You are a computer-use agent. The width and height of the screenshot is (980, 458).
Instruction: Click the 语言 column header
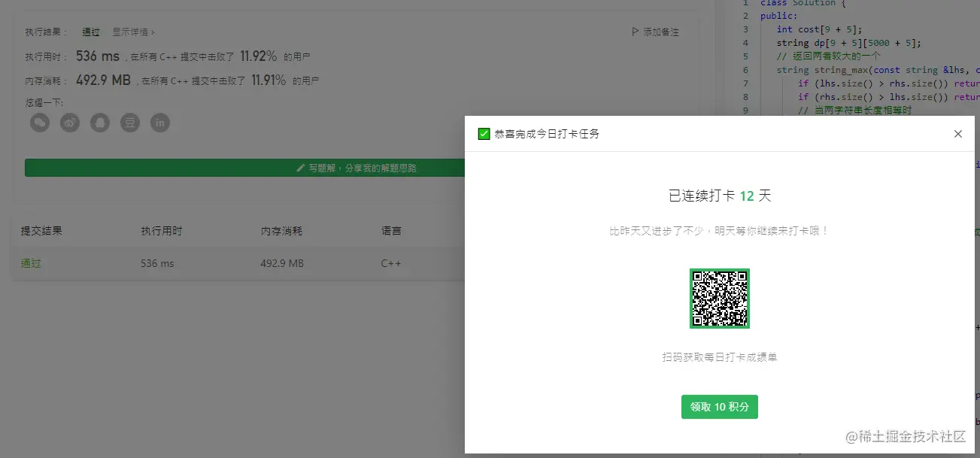click(x=391, y=231)
